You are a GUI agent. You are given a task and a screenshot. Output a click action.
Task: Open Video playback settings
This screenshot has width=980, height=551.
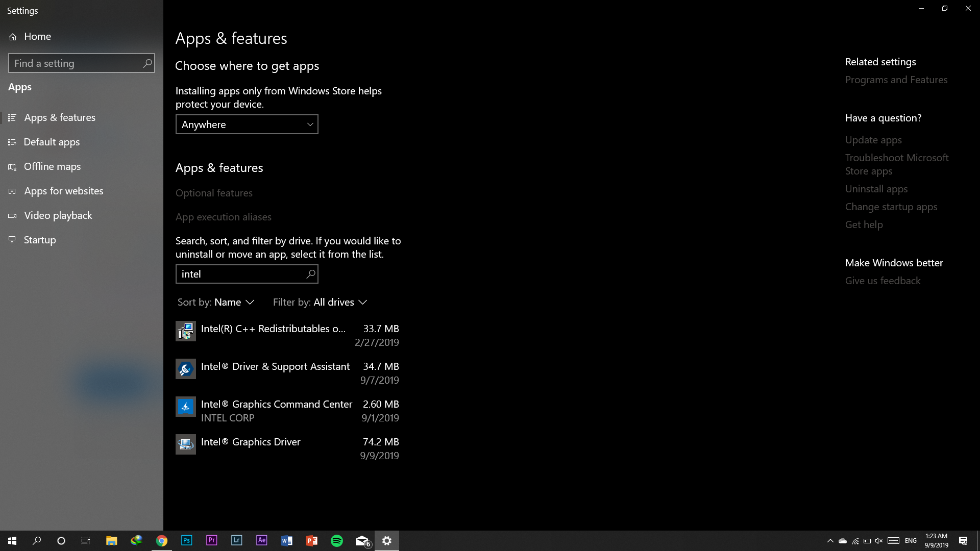coord(58,215)
